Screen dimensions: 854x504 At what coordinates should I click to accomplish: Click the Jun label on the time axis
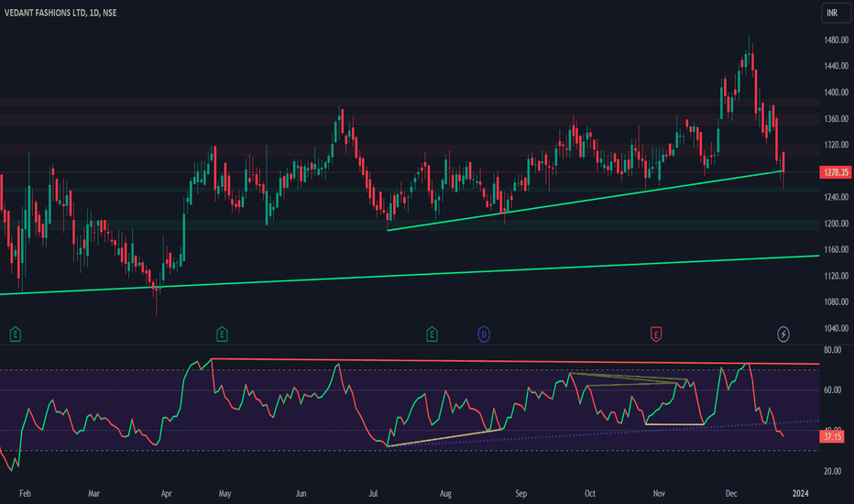[301, 494]
